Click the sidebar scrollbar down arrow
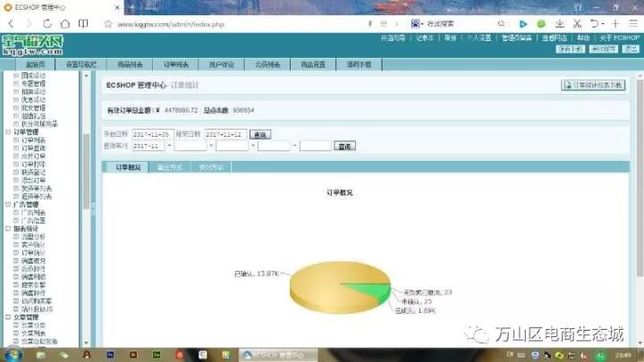Viewport: 644px width, 362px height. (86, 342)
